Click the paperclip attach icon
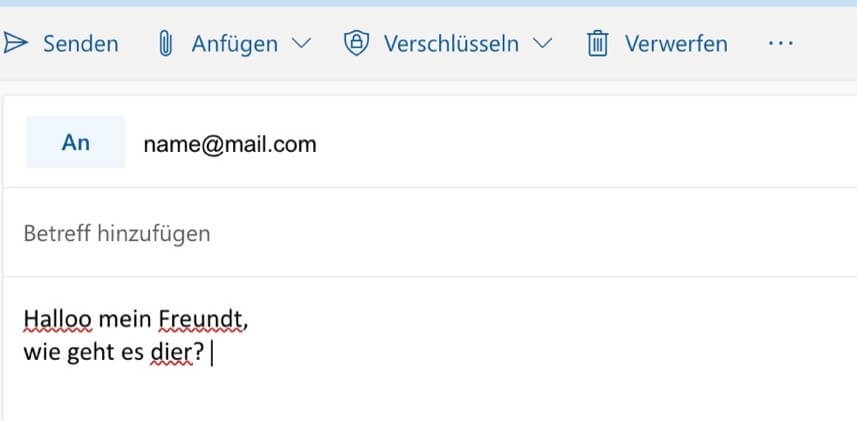 (165, 43)
